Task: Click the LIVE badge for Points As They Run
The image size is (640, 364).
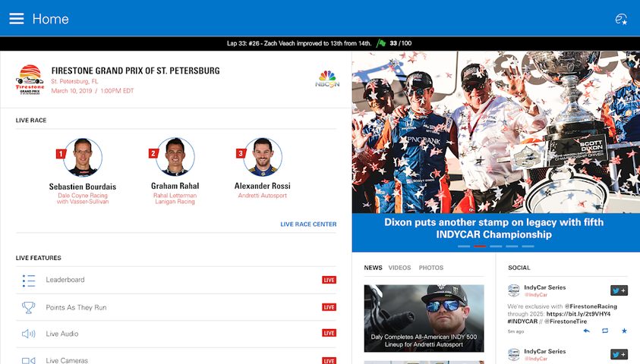Action: point(329,307)
